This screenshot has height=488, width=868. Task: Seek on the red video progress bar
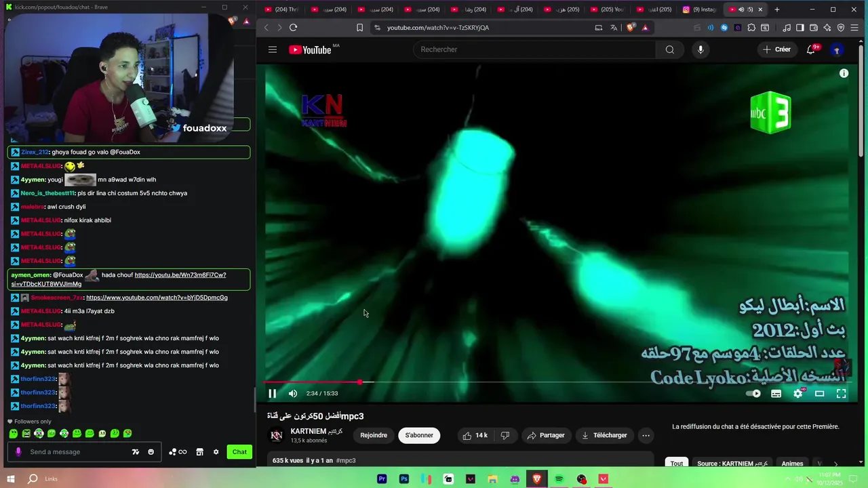[x=556, y=382]
